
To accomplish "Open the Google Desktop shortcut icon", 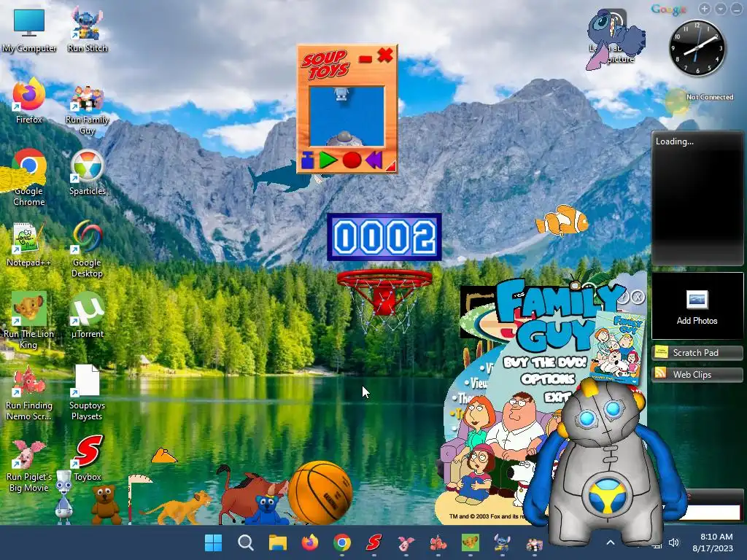I will (x=88, y=249).
